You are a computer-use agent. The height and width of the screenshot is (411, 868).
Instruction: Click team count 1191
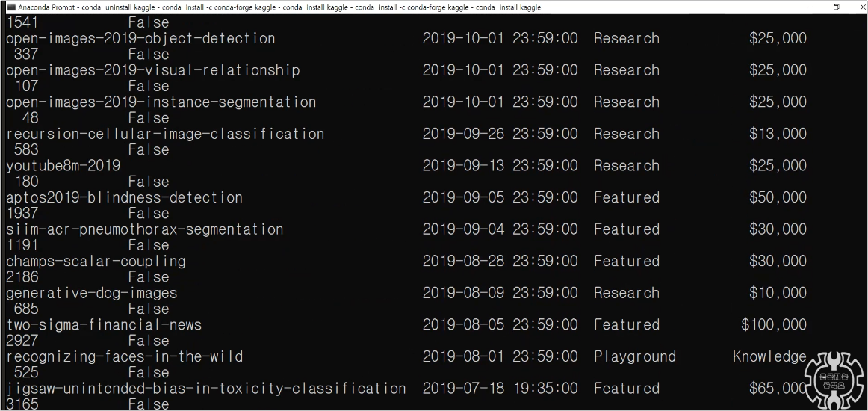[22, 245]
